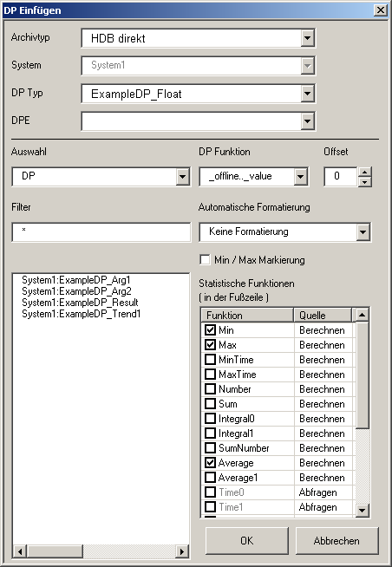This screenshot has width=392, height=567.
Task: Tick the Integral0 function checkbox
Action: (210, 419)
